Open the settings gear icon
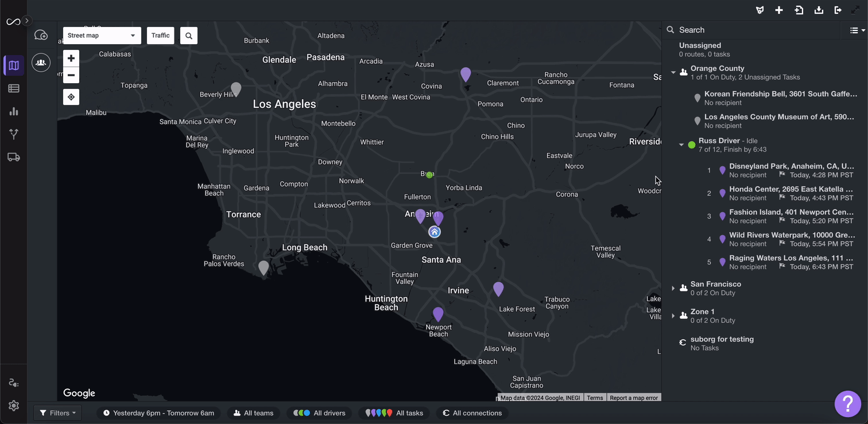This screenshot has height=424, width=868. click(14, 406)
